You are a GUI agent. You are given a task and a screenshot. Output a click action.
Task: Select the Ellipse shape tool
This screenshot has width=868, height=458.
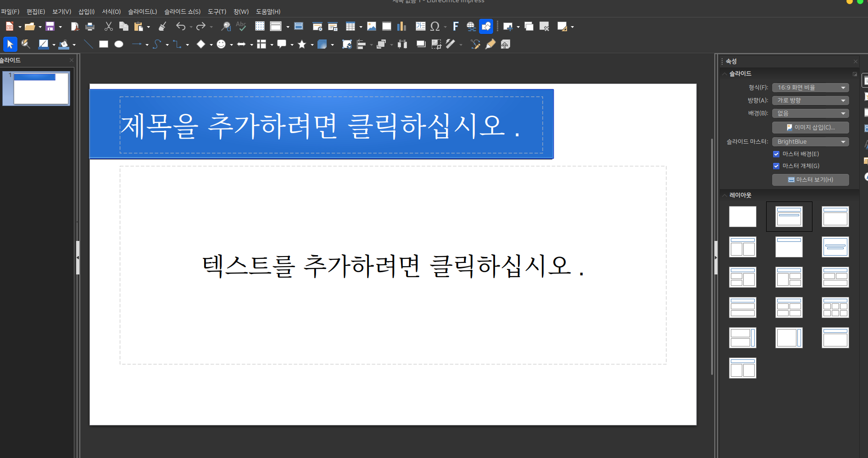point(119,45)
